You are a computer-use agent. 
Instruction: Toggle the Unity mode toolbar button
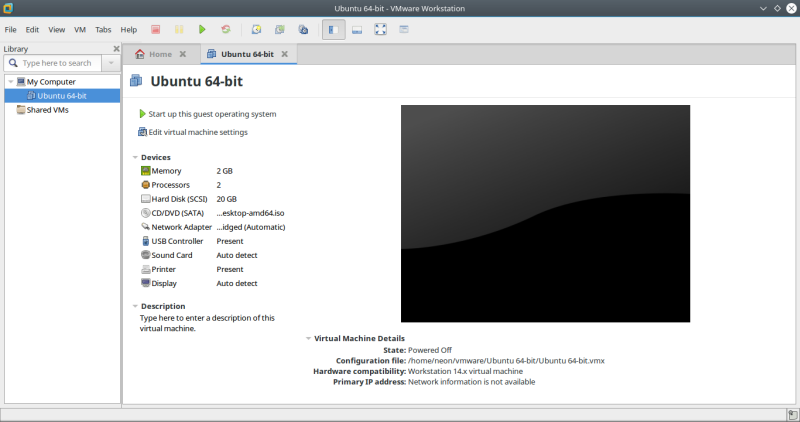(404, 30)
